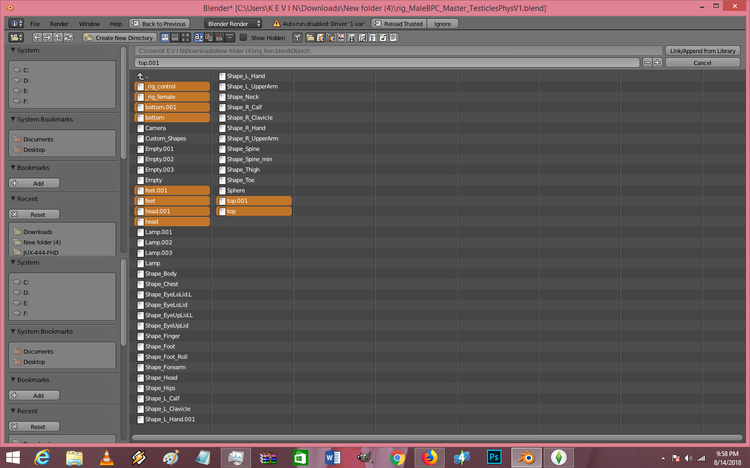Switch to thumbnail display mode
750x468 pixels.
[x=186, y=37]
